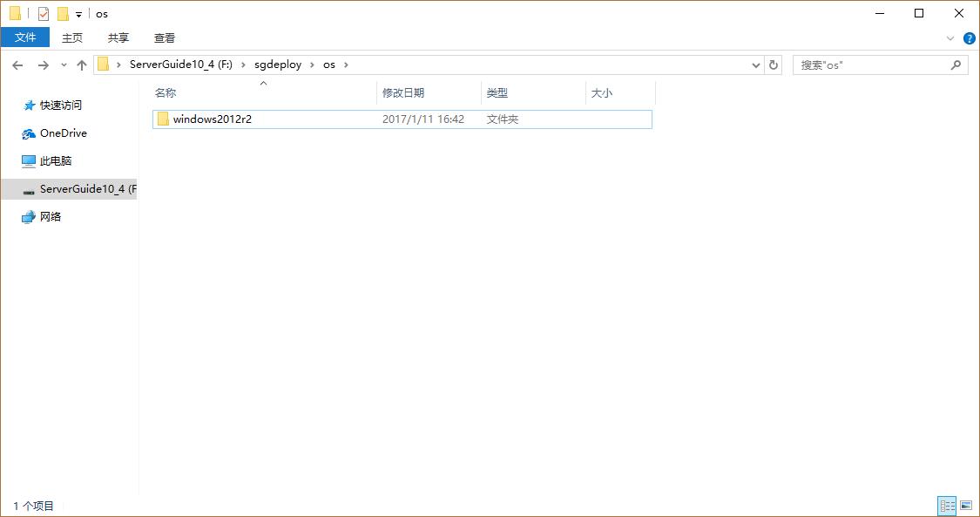
Task: Collapse the ribbon using the chevron
Action: (x=950, y=37)
